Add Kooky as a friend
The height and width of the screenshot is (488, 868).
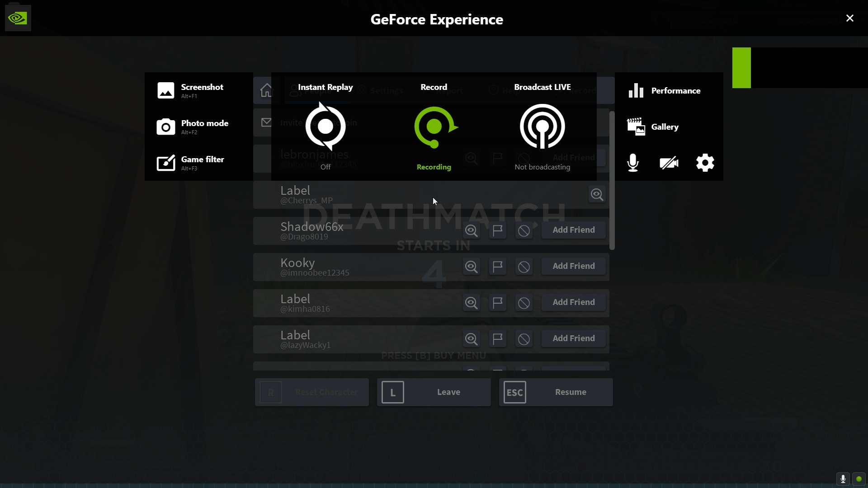[574, 266]
